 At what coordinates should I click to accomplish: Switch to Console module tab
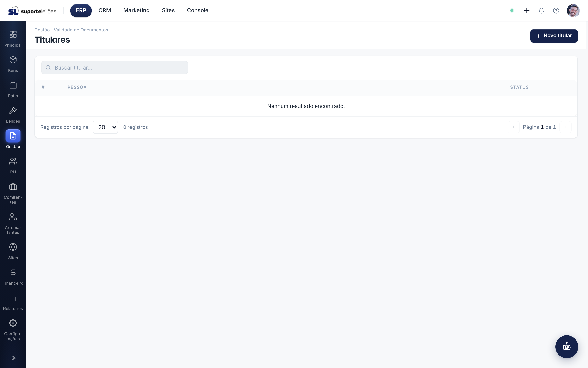pos(198,10)
